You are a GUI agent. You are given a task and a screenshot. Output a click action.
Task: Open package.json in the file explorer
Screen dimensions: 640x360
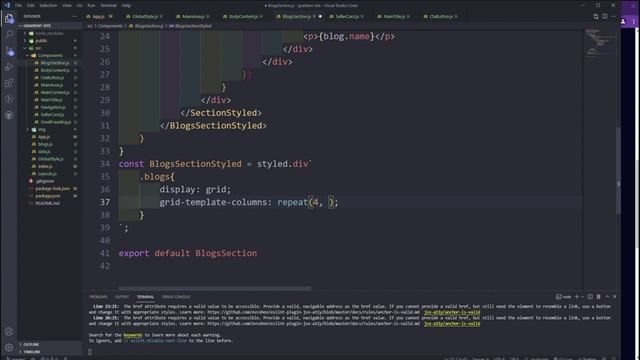click(x=48, y=196)
